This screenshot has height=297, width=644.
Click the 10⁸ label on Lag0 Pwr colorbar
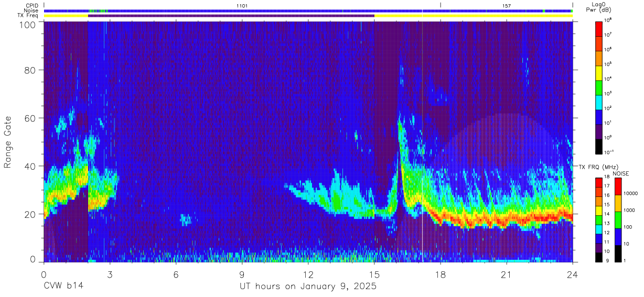pos(609,20)
